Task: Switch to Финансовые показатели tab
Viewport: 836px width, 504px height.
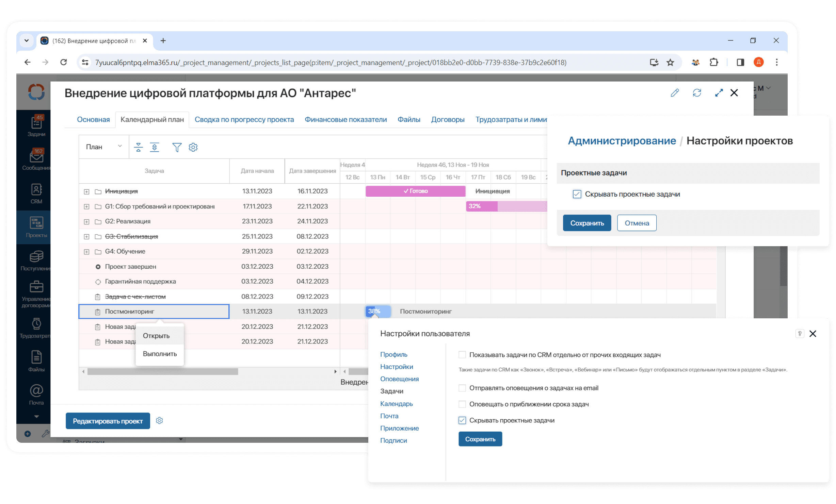Action: [345, 120]
